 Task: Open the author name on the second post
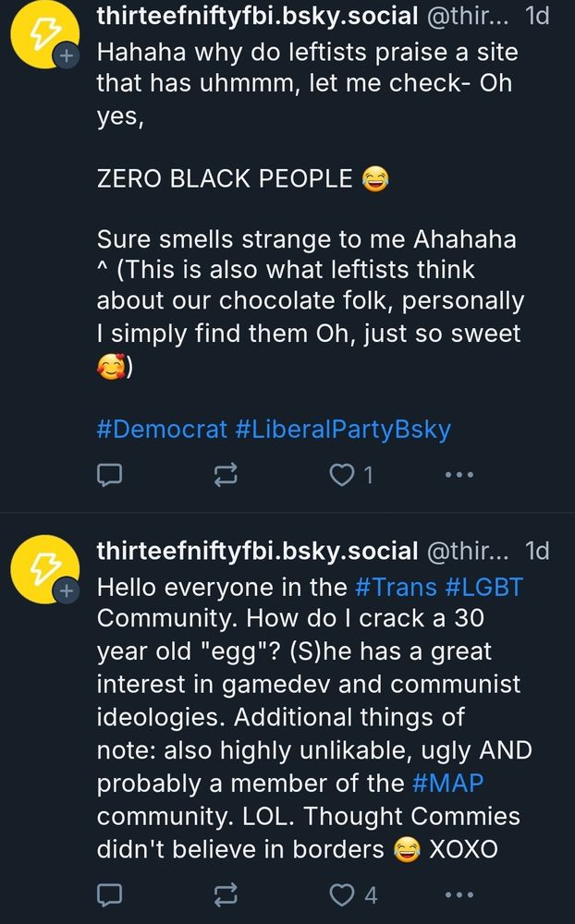[257, 551]
